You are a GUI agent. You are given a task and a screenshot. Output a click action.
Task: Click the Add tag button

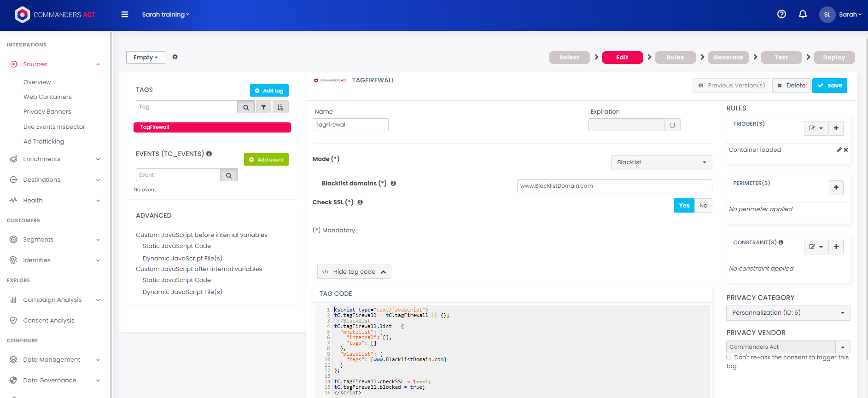pyautogui.click(x=269, y=91)
